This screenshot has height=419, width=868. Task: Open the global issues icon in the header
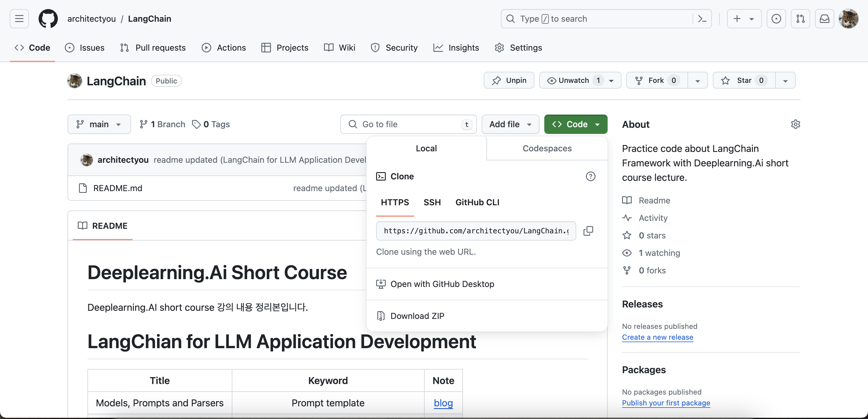pos(776,19)
